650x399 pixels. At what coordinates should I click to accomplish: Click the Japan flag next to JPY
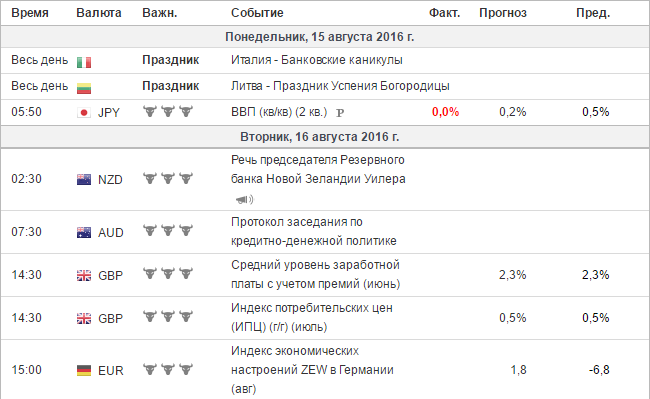(84, 112)
